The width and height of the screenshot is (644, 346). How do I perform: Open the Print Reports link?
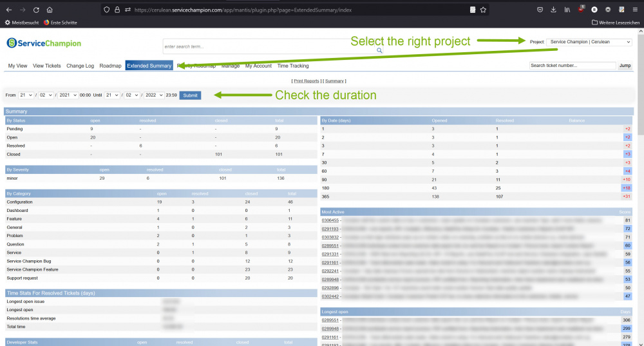click(307, 81)
